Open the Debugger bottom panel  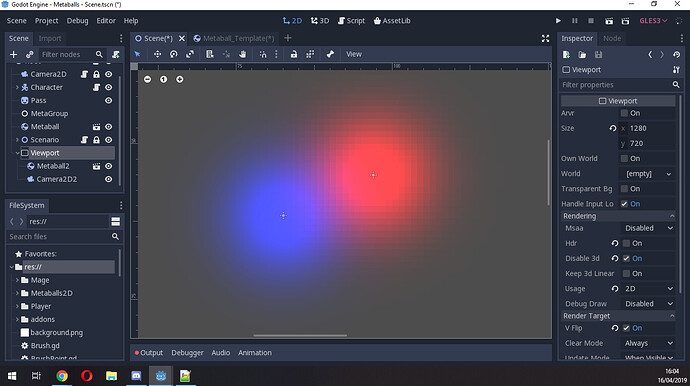187,353
